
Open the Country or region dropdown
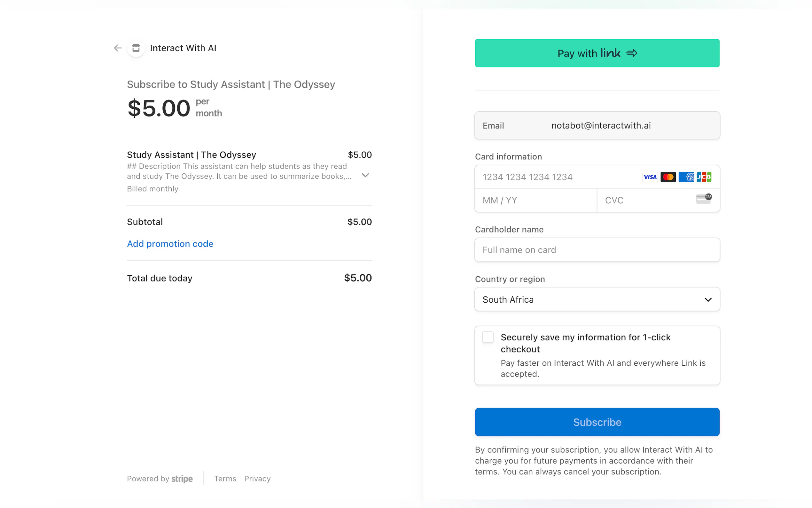click(x=597, y=299)
